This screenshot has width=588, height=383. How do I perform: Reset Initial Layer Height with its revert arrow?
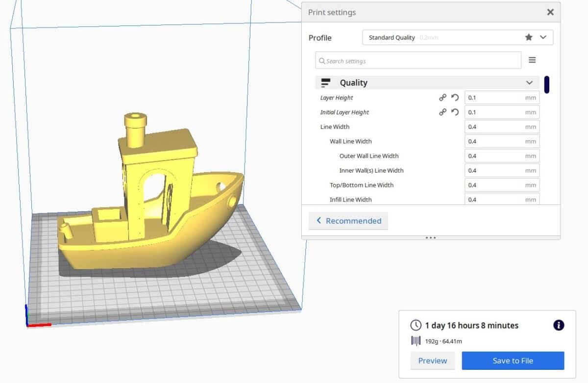click(454, 112)
